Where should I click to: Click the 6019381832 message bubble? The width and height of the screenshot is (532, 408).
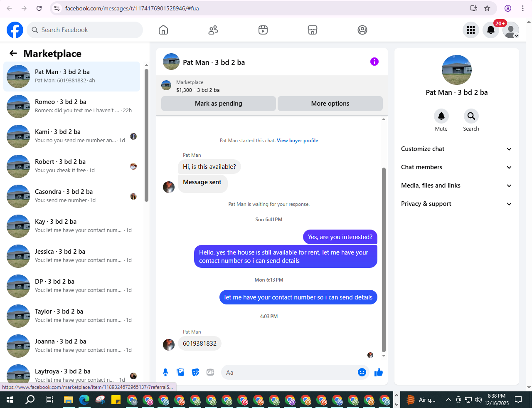(x=199, y=344)
